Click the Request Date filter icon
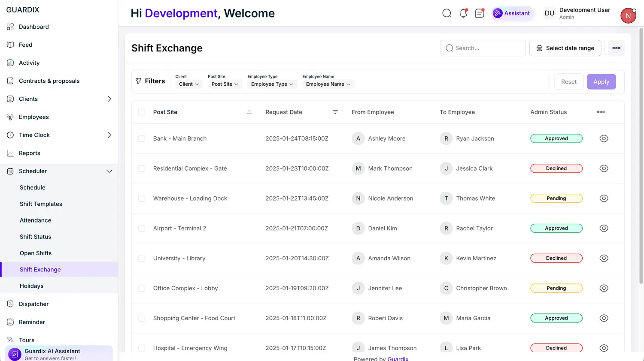 [335, 112]
